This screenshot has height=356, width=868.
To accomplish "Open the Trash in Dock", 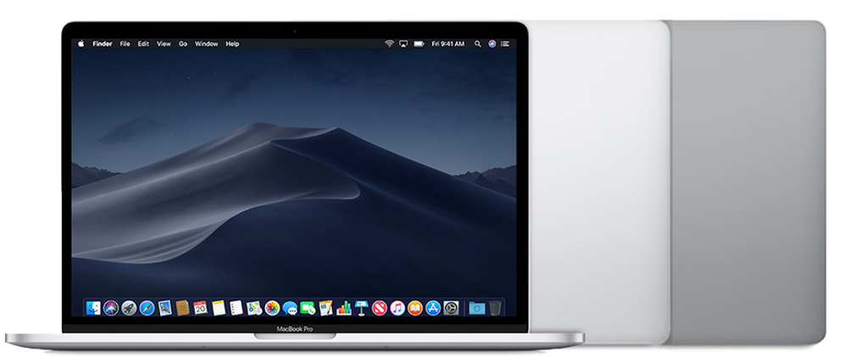I will [x=494, y=308].
